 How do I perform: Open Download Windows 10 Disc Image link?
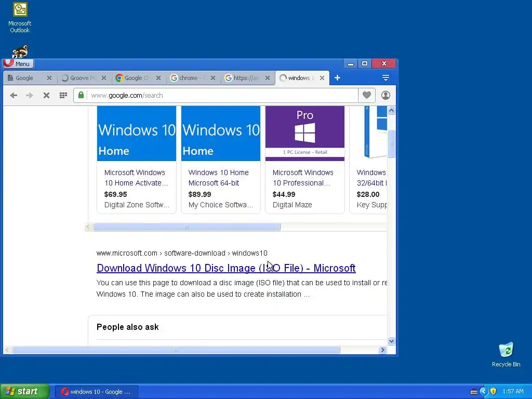tap(226, 268)
